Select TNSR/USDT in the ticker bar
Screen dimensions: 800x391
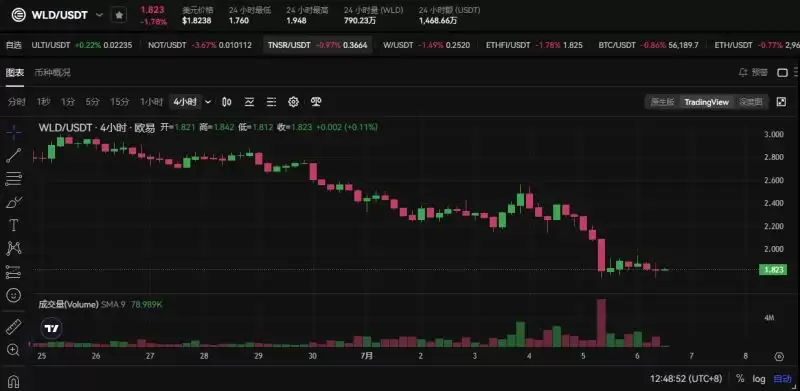[317, 45]
